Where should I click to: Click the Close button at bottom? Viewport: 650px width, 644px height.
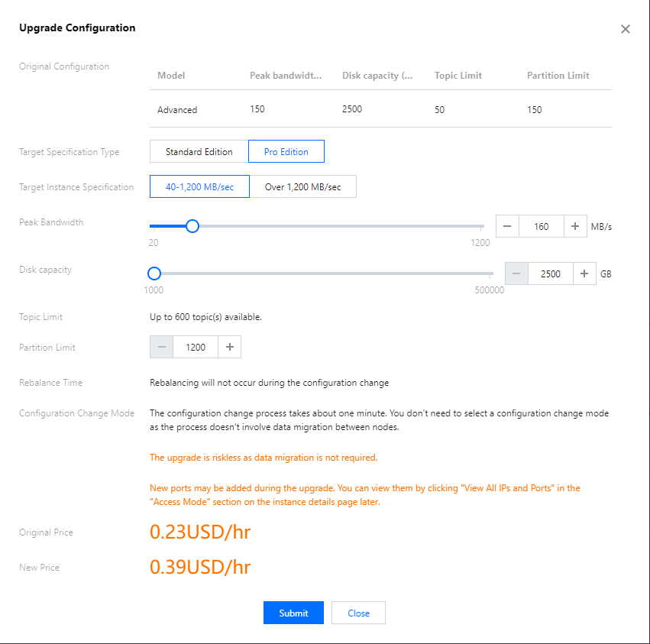(358, 612)
